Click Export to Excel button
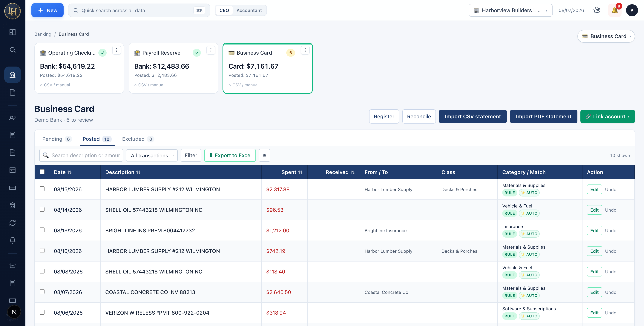Viewport: 644px width, 326px height. pyautogui.click(x=230, y=156)
